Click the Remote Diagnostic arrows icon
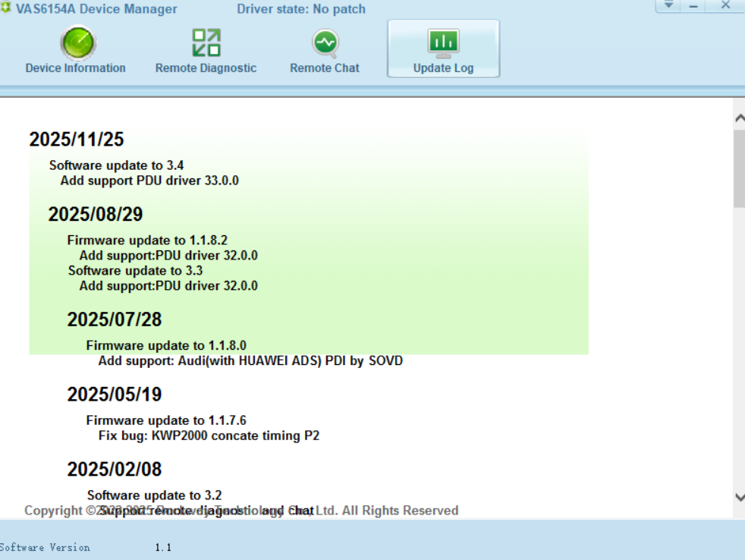 (x=206, y=42)
